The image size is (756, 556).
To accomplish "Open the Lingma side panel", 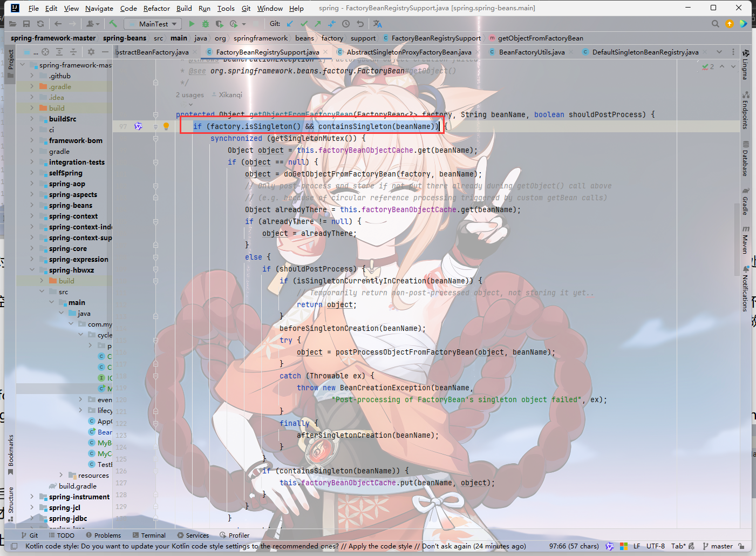I will pos(745,65).
